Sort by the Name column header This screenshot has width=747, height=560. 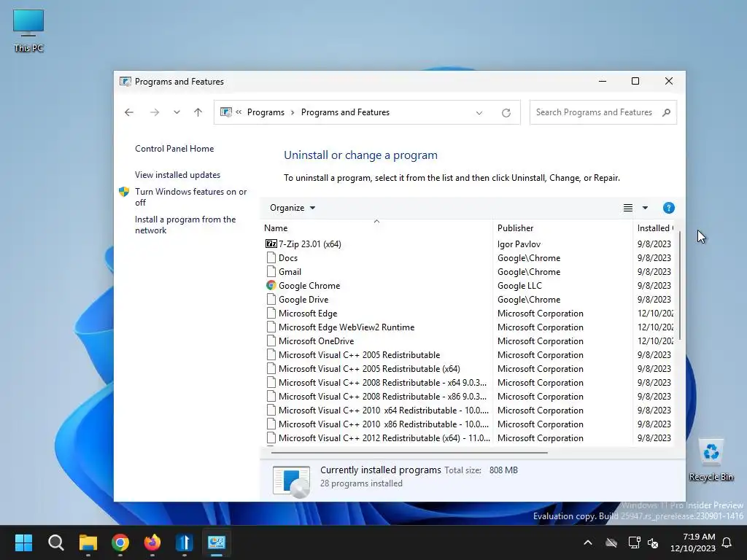(x=376, y=228)
